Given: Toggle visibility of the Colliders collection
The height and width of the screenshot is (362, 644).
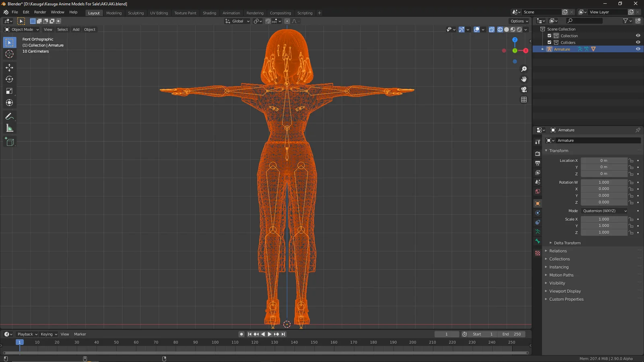Looking at the screenshot, I should click(638, 42).
